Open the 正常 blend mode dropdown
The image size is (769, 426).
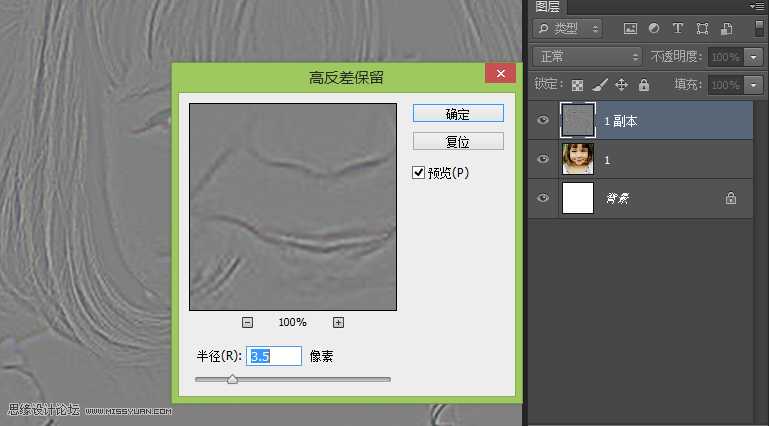coord(588,57)
